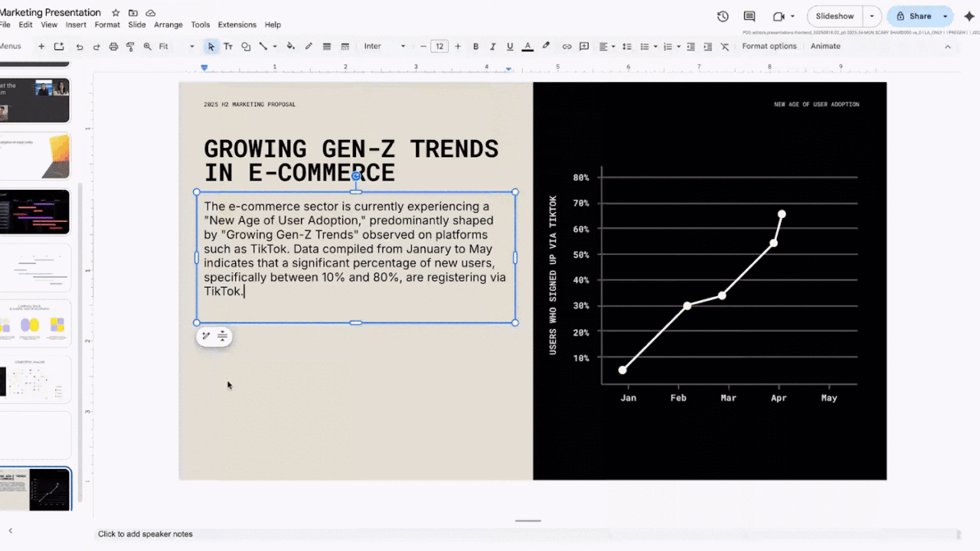The width and height of the screenshot is (980, 551).
Task: Click the move to folder icon
Action: point(133,13)
